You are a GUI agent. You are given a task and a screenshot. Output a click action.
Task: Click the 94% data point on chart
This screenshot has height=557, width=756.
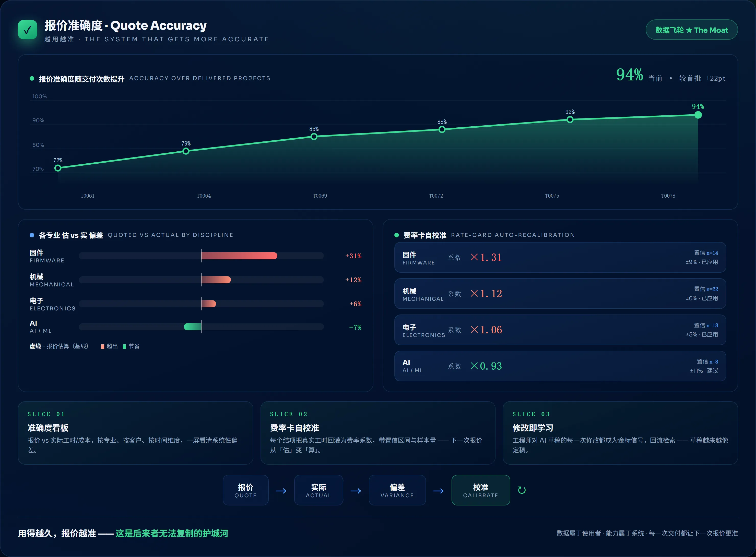coord(698,115)
